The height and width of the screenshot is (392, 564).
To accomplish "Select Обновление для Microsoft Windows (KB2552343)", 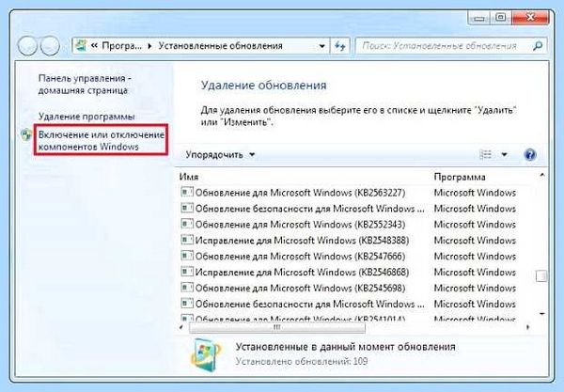I will pyautogui.click(x=301, y=224).
